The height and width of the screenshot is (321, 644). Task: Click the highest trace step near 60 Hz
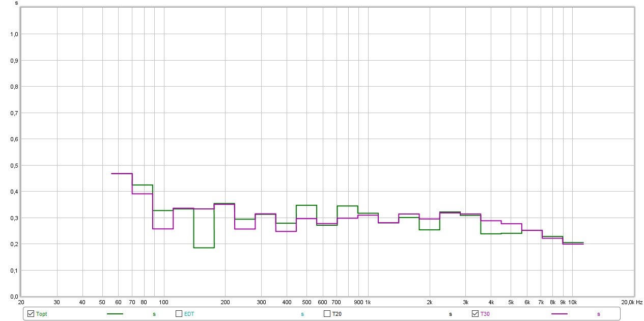click(122, 174)
